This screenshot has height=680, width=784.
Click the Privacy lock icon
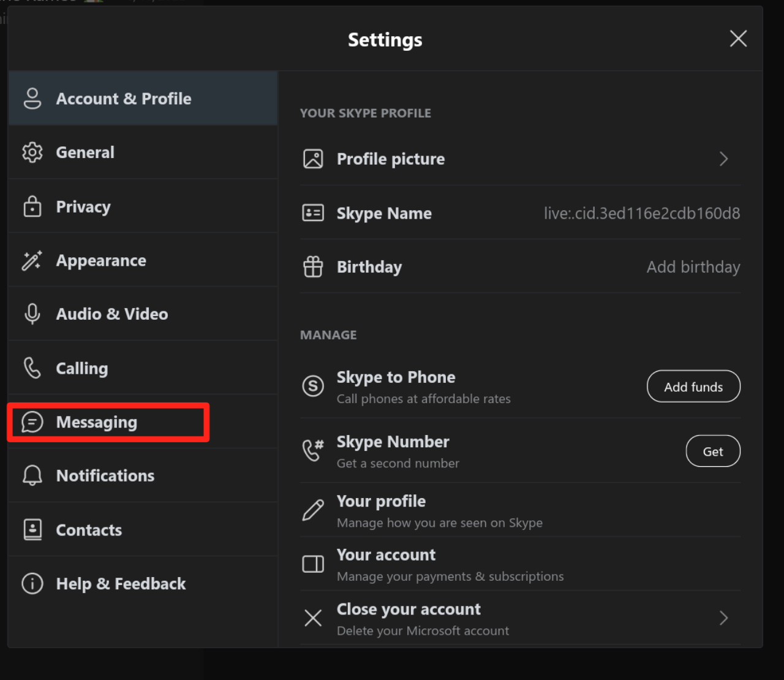(32, 206)
